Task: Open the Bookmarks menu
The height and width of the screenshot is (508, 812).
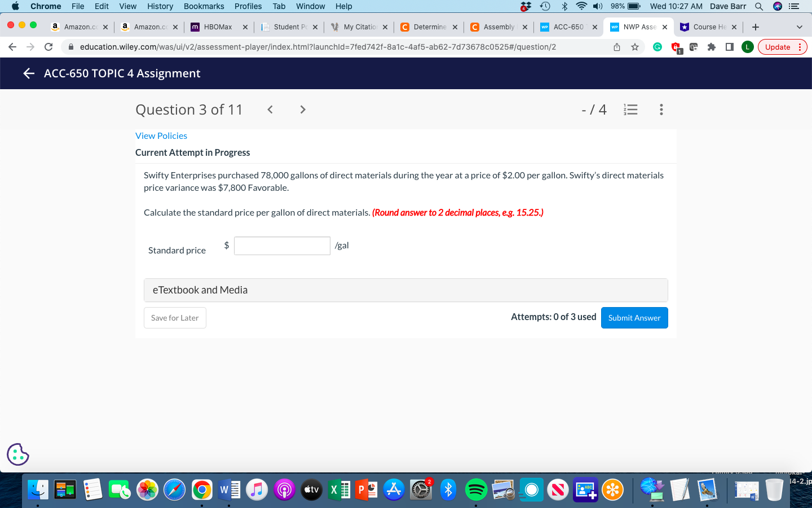Action: tap(204, 6)
